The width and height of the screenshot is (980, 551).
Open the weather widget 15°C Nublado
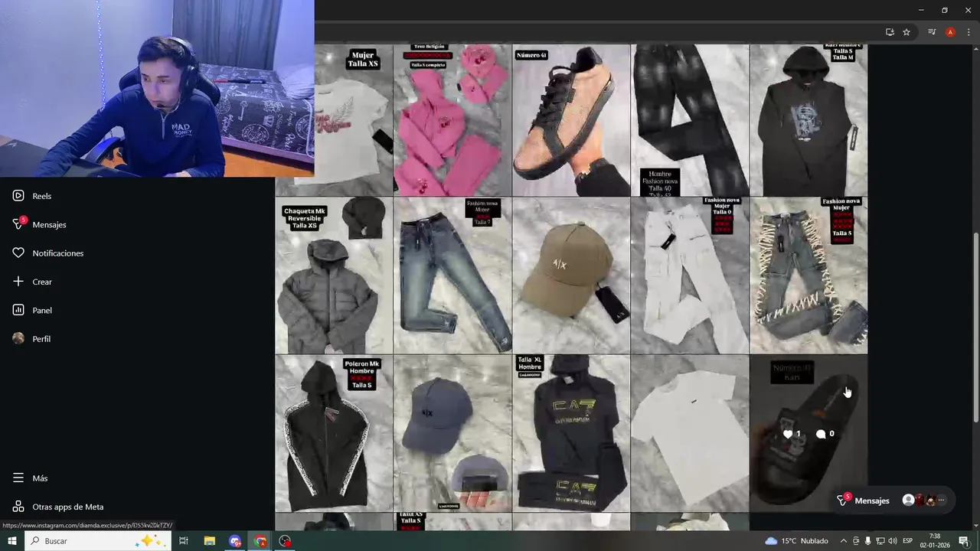click(796, 541)
